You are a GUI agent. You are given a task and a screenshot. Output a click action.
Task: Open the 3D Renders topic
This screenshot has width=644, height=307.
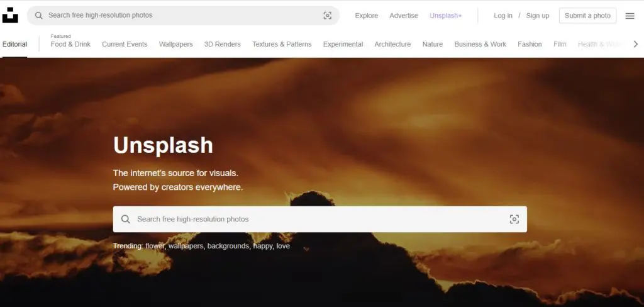222,44
